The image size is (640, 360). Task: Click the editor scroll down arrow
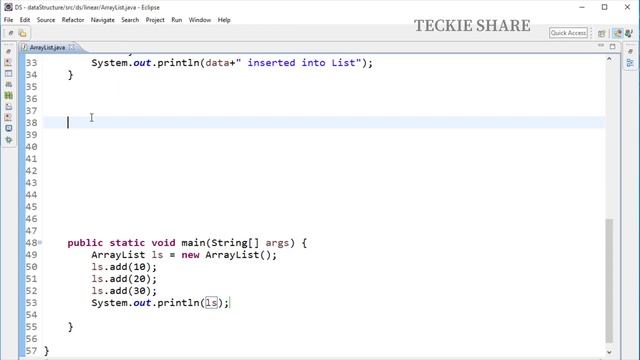(x=609, y=352)
